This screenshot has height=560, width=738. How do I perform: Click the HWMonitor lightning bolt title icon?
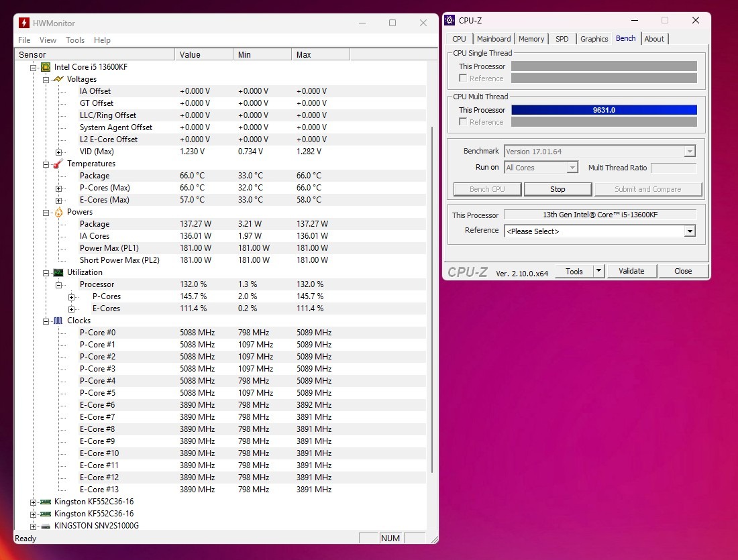[24, 23]
